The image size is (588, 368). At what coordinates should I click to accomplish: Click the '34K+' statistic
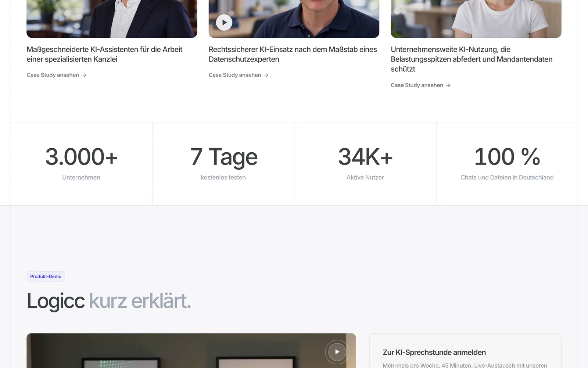[365, 157]
